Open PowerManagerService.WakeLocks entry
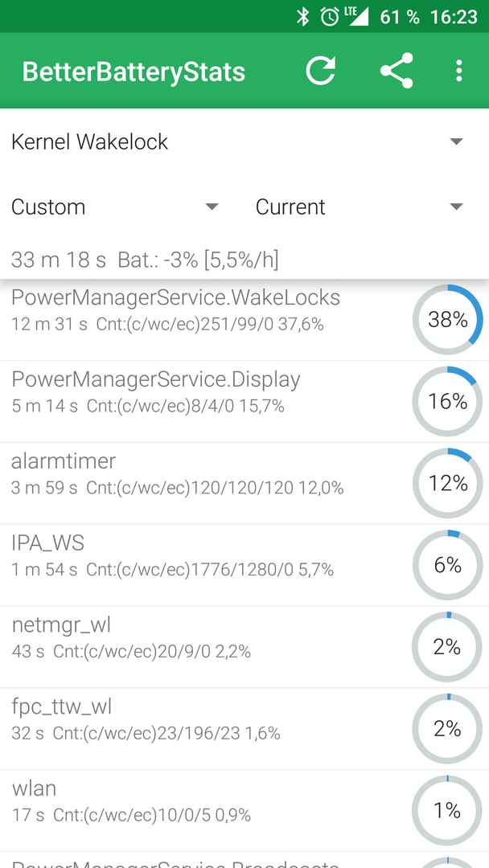 [244, 320]
